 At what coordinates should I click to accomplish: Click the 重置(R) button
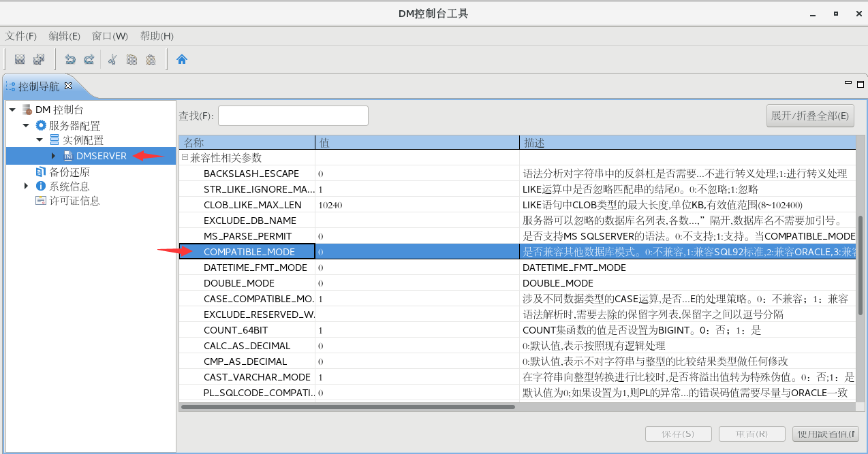point(751,434)
